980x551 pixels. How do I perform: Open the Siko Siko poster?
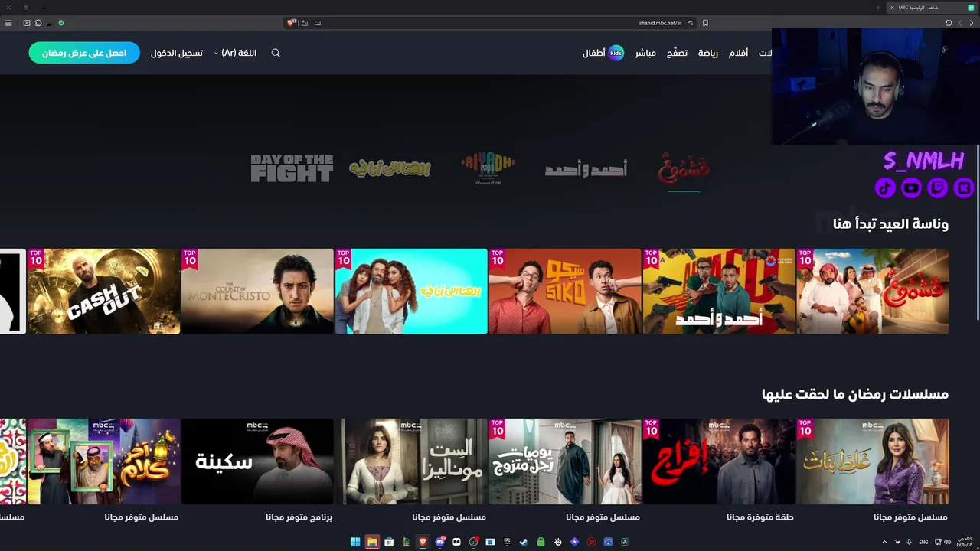(x=565, y=291)
